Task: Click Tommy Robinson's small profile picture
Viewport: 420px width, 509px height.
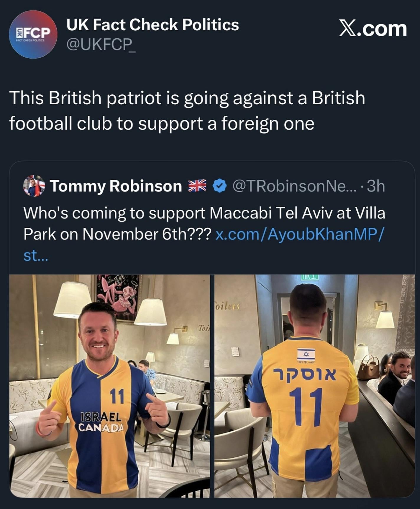Action: click(x=34, y=186)
